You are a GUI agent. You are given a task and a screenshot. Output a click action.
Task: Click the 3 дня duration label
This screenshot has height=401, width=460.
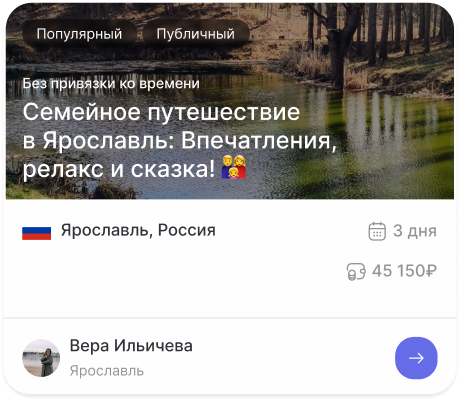[x=415, y=231]
